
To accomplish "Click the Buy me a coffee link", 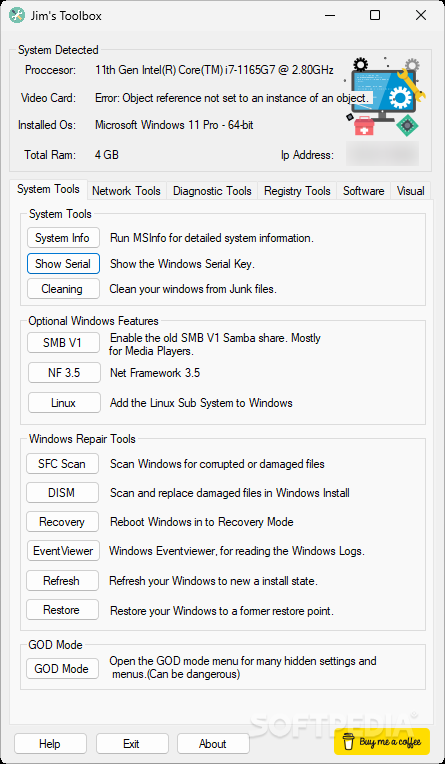I will pyautogui.click(x=382, y=741).
